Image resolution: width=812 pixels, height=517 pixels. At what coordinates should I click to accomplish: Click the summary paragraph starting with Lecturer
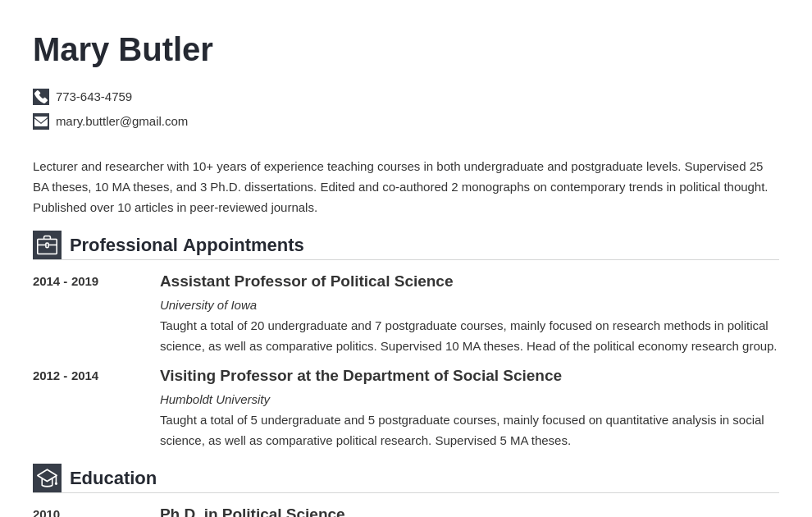coord(400,187)
